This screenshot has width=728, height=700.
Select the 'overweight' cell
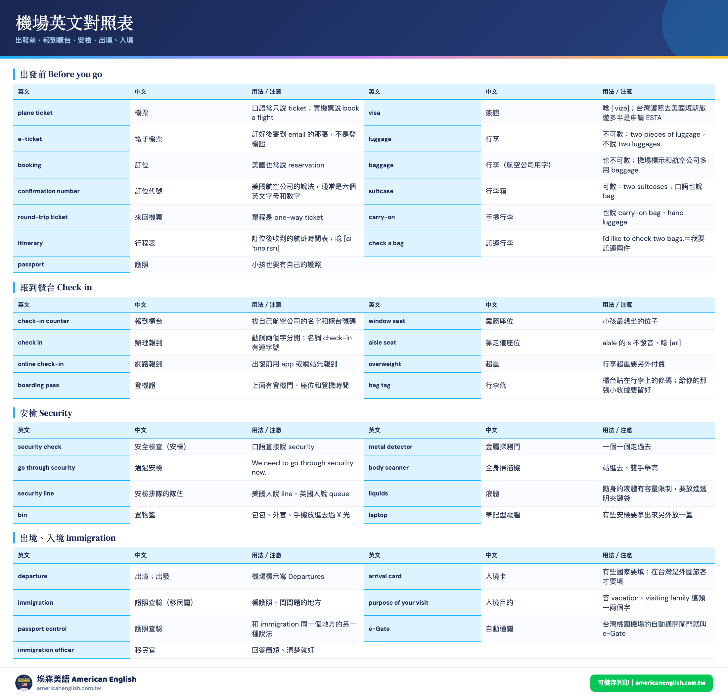tap(422, 364)
